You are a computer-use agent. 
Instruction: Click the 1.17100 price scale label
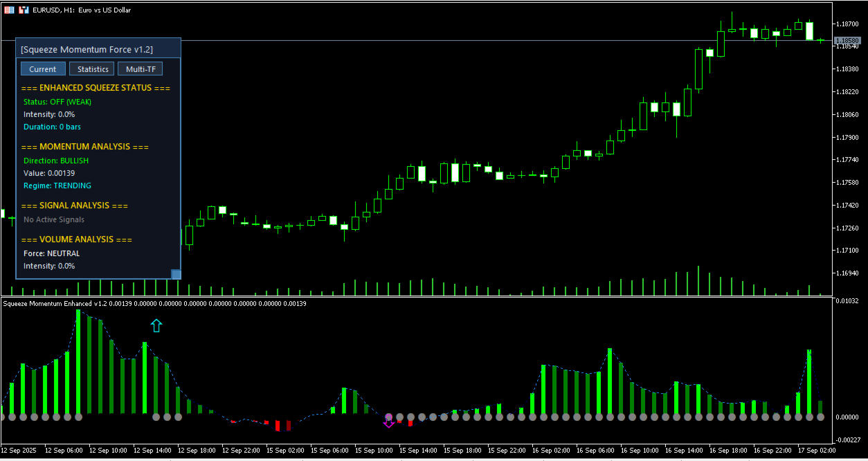[x=848, y=251]
